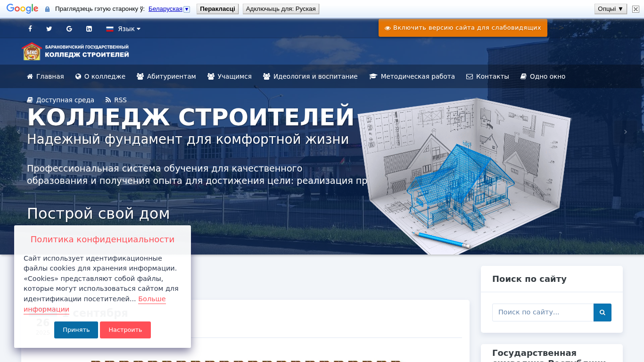
Task: Open the Язык language dropdown
Action: click(x=124, y=29)
